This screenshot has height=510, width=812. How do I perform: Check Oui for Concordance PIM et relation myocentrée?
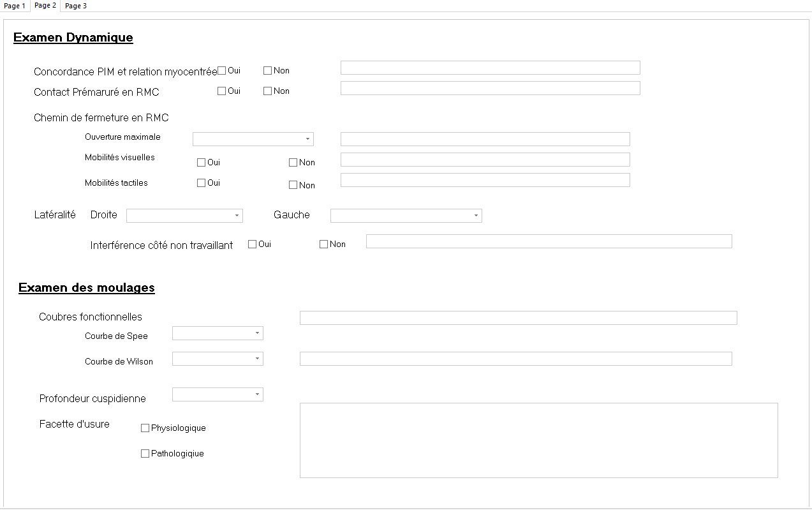point(222,70)
